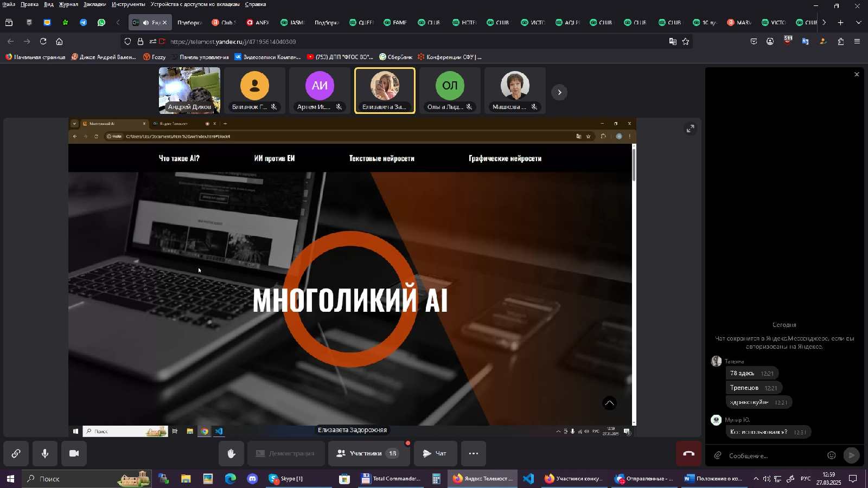Open the emoji picker in chat
This screenshot has width=868, height=488.
coord(832,456)
